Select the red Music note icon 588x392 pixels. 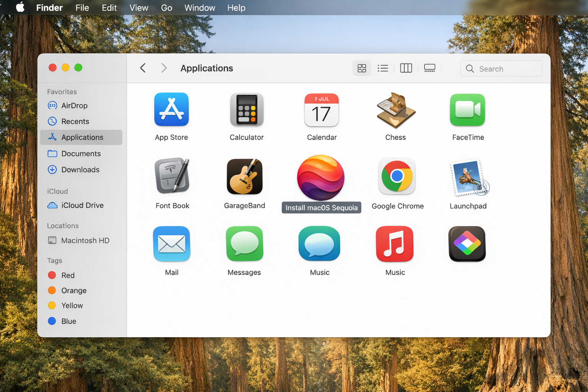coord(395,244)
